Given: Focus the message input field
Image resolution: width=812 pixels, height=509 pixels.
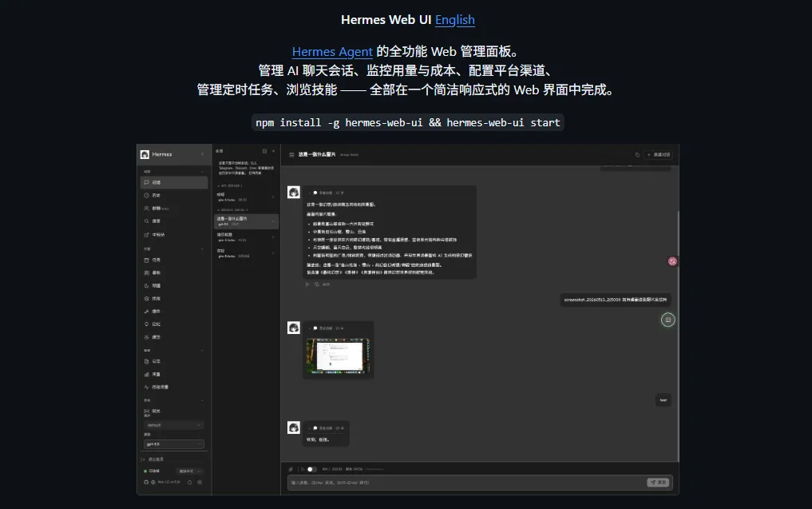Looking at the screenshot, I should click(466, 482).
